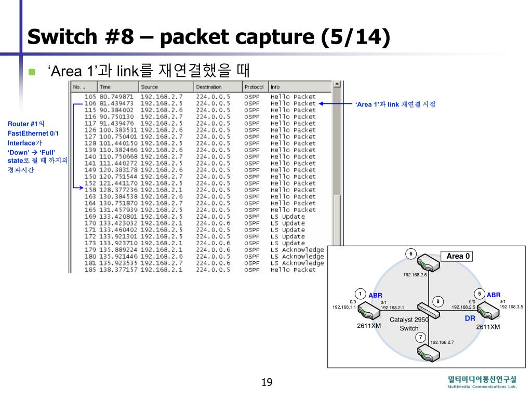Image resolution: width=532 pixels, height=399 pixels.
Task: Select packet 152 at time 121.441170
Action: point(201,183)
